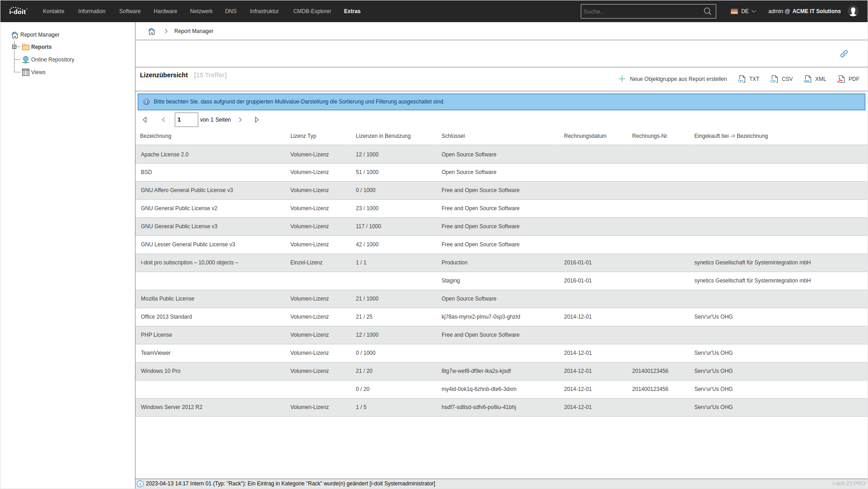The height and width of the screenshot is (489, 868).
Task: Select Apache License 2.0 row
Action: point(501,155)
